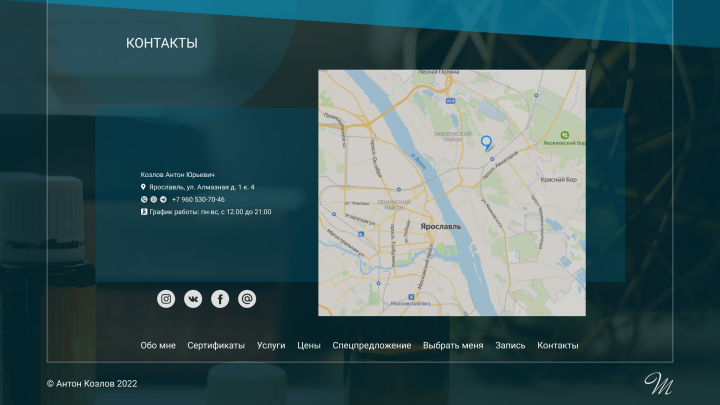Image resolution: width=720 pixels, height=405 pixels.
Task: Select Контакты in the footer menu
Action: point(558,345)
